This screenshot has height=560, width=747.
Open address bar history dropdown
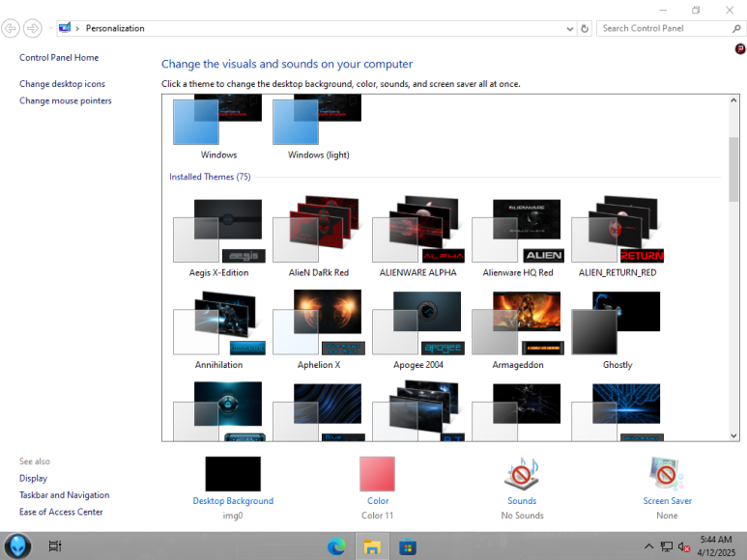pos(570,29)
